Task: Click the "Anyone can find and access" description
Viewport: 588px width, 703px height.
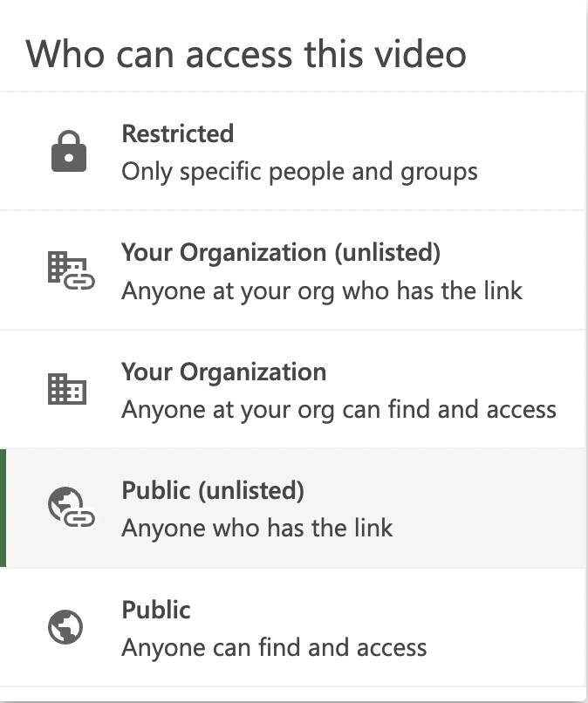Action: click(274, 647)
